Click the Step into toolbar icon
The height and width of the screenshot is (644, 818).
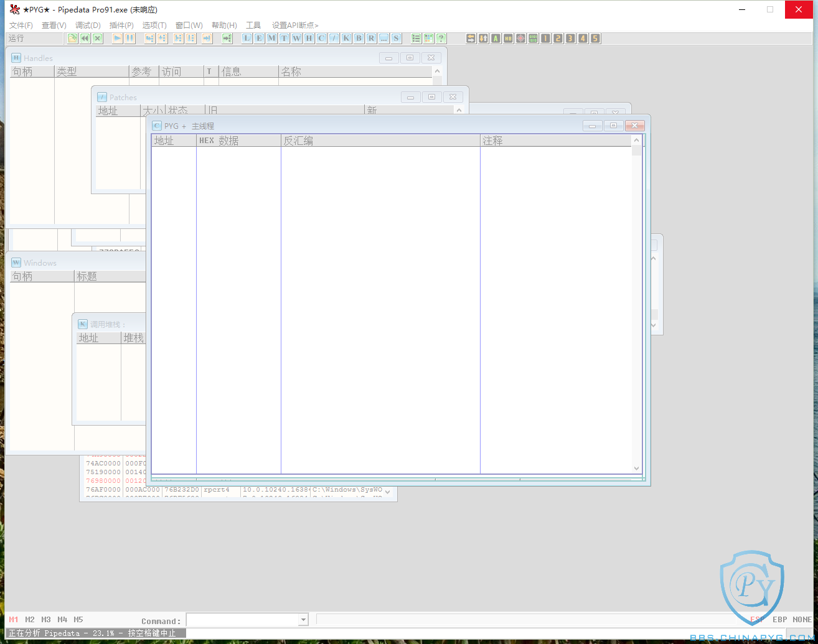click(150, 39)
